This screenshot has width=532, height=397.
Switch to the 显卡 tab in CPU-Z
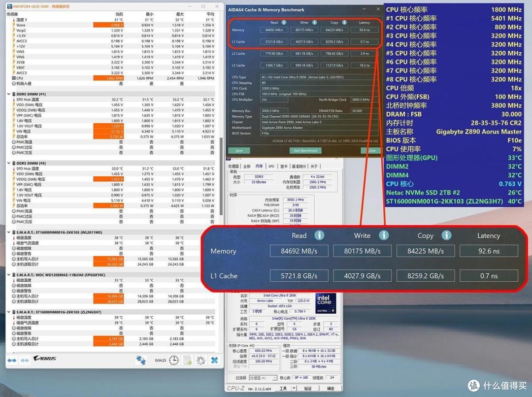tap(284, 166)
